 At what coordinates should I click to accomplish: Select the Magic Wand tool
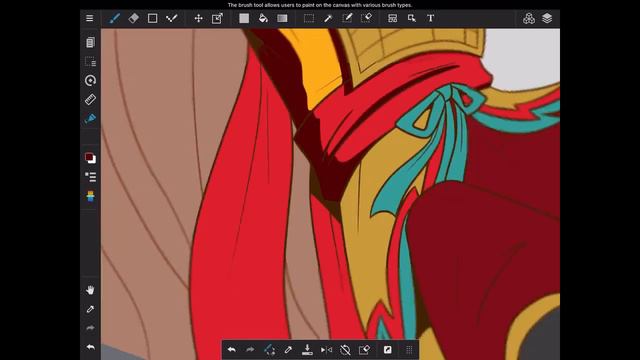pos(328,18)
